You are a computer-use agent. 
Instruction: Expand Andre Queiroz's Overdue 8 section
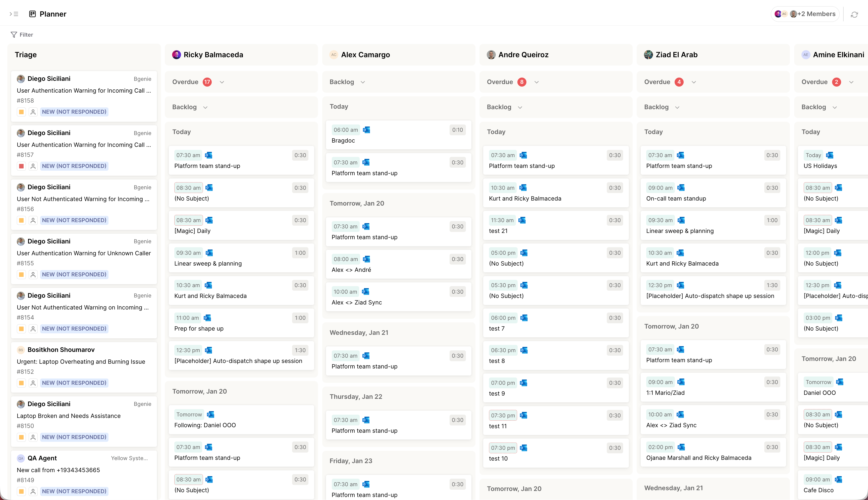coord(536,82)
